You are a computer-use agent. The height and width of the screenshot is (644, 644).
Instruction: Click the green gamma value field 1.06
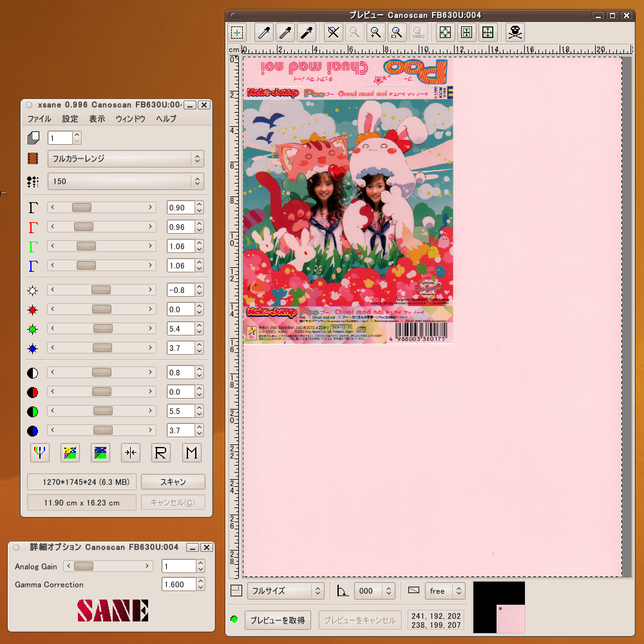tap(180, 247)
